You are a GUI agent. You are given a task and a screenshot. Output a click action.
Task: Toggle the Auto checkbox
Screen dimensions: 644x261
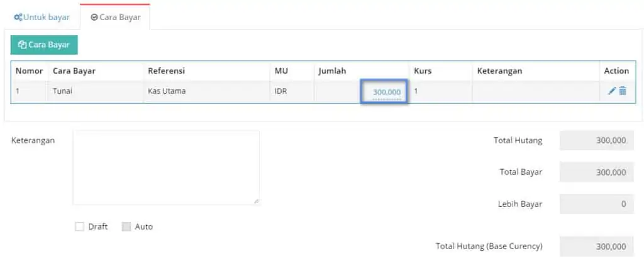[126, 226]
